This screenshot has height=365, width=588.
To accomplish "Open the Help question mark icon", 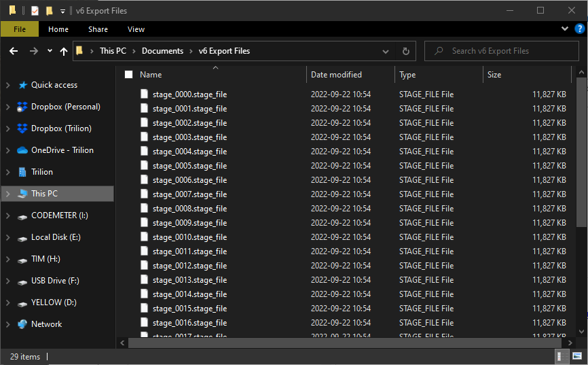I will point(580,29).
